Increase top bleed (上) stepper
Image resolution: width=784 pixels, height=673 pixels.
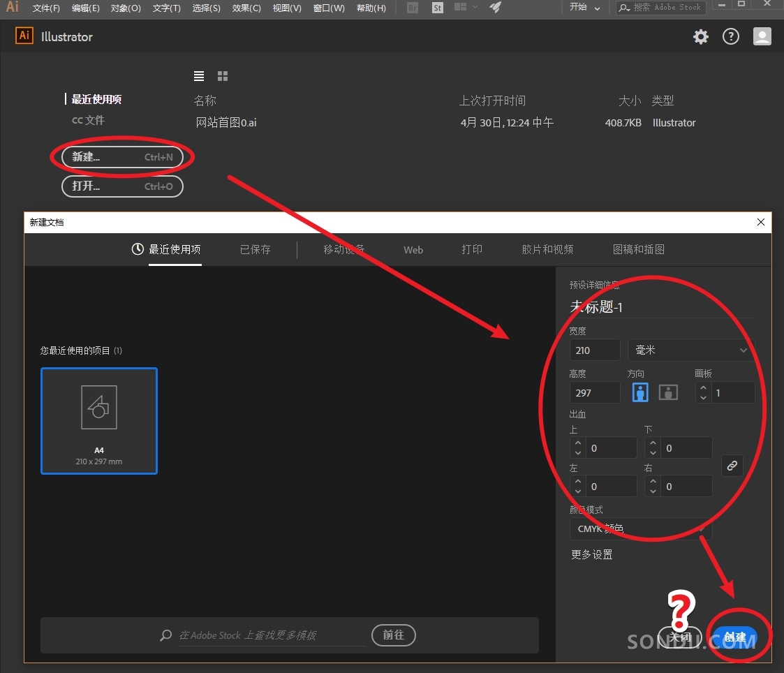[578, 443]
